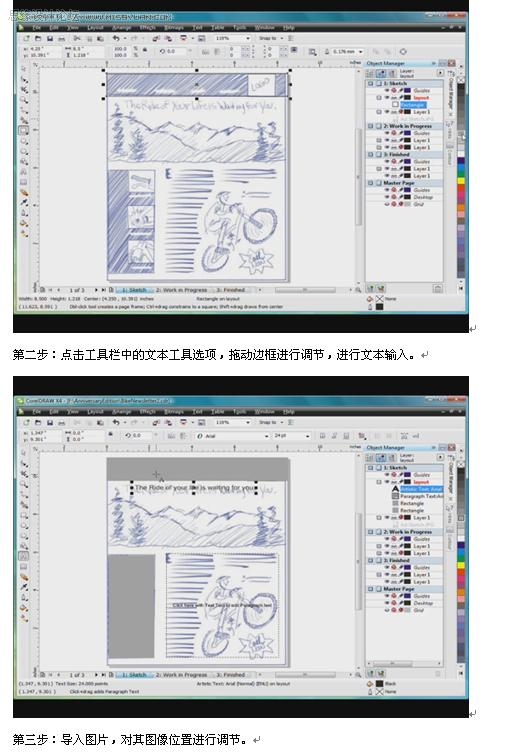Select Ellipse tool in first screenshot's toolbox
Image resolution: width=509 pixels, height=755 pixels.
tap(24, 141)
